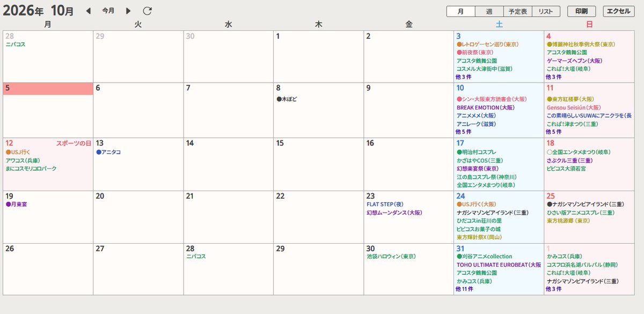Viewport: 644px width, 314px height.
Task: Open 幻想楽宴祭(東京) event
Action: coord(478,169)
